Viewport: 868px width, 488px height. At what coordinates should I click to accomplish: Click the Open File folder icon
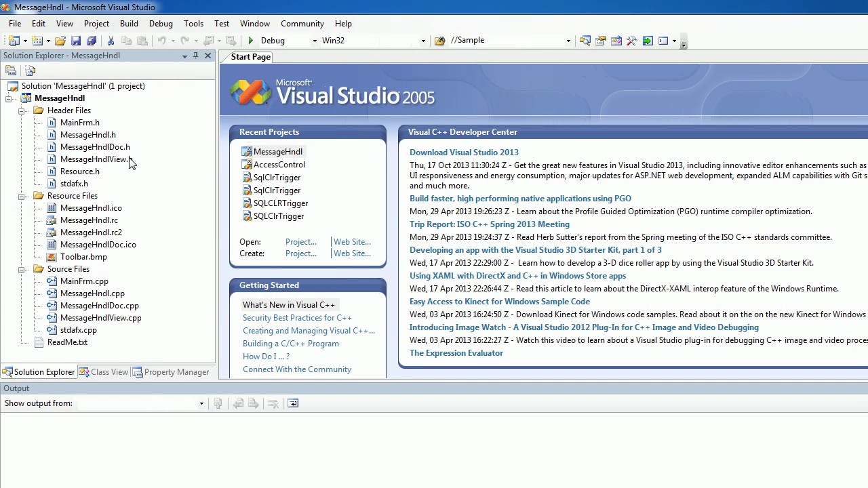point(60,41)
